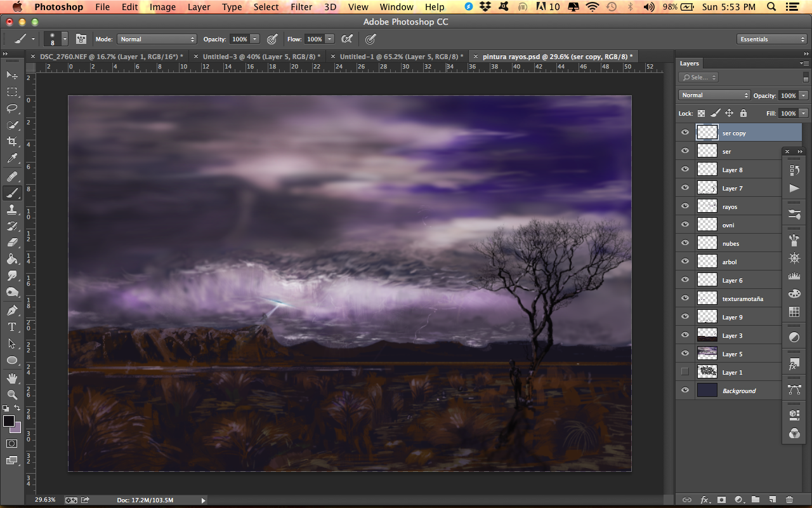Toggle Lock all padlock icon
812x508 pixels.
[743, 113]
